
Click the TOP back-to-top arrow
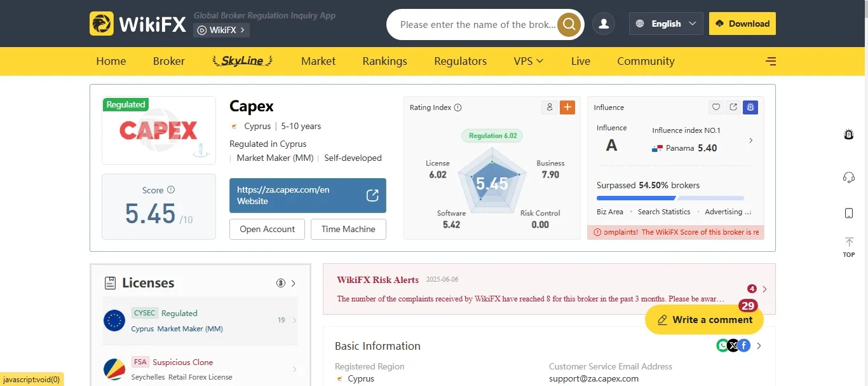tap(848, 247)
